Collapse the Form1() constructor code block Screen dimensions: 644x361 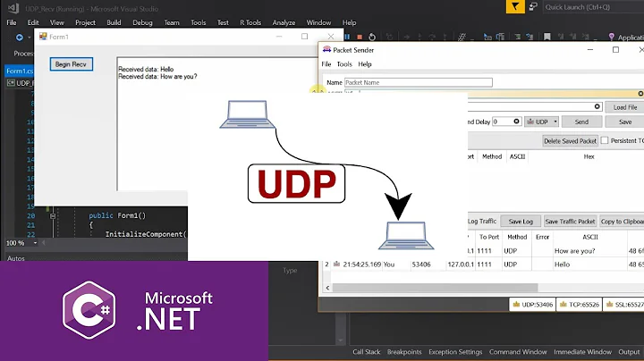pyautogui.click(x=53, y=215)
